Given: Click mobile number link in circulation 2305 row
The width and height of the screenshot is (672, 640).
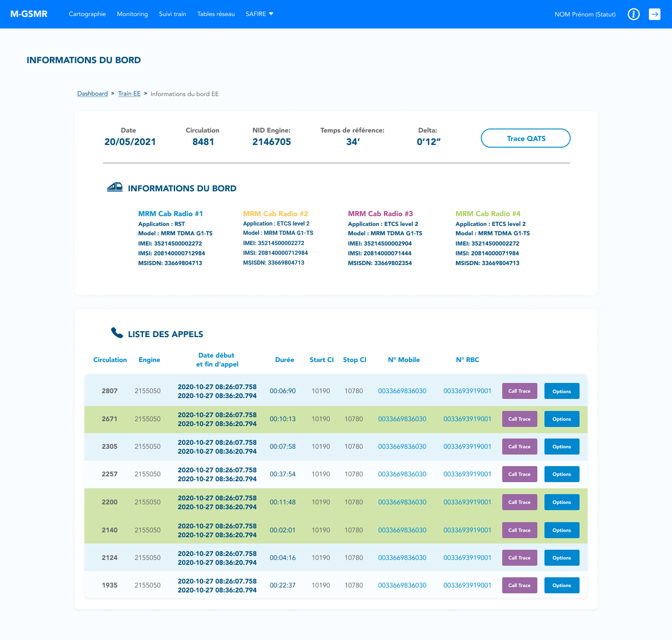Looking at the screenshot, I should pyautogui.click(x=402, y=447).
